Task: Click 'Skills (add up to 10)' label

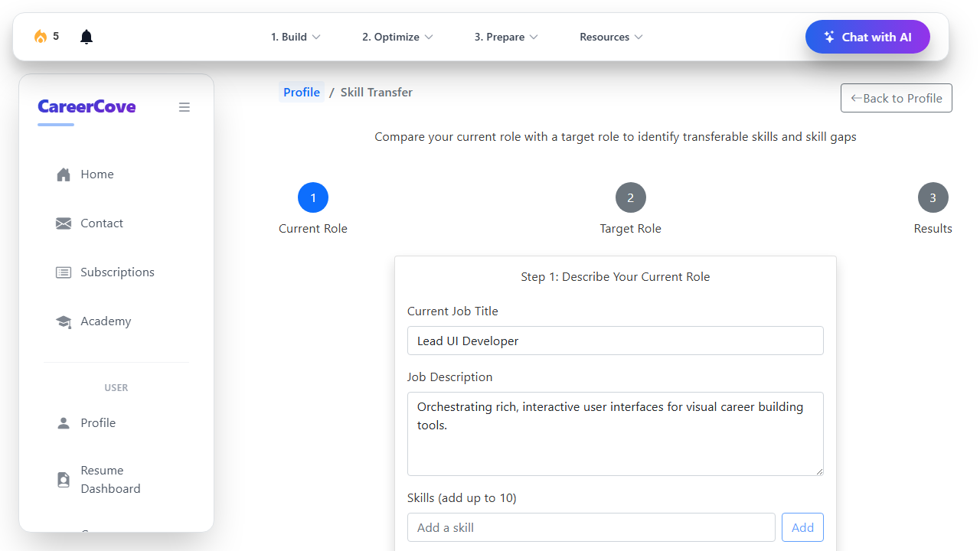Action: pyautogui.click(x=462, y=498)
